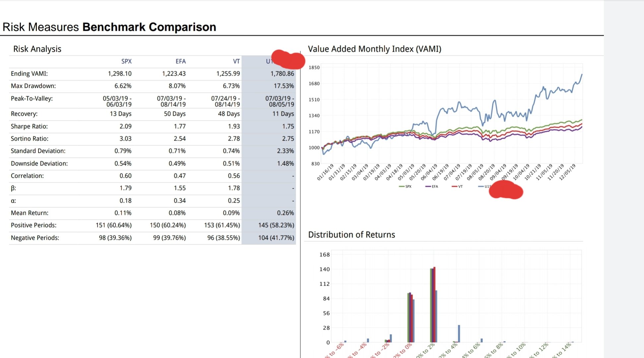Viewport: 644px width, 358px height.
Task: Click the Risk Analysis section title
Action: [x=37, y=49]
